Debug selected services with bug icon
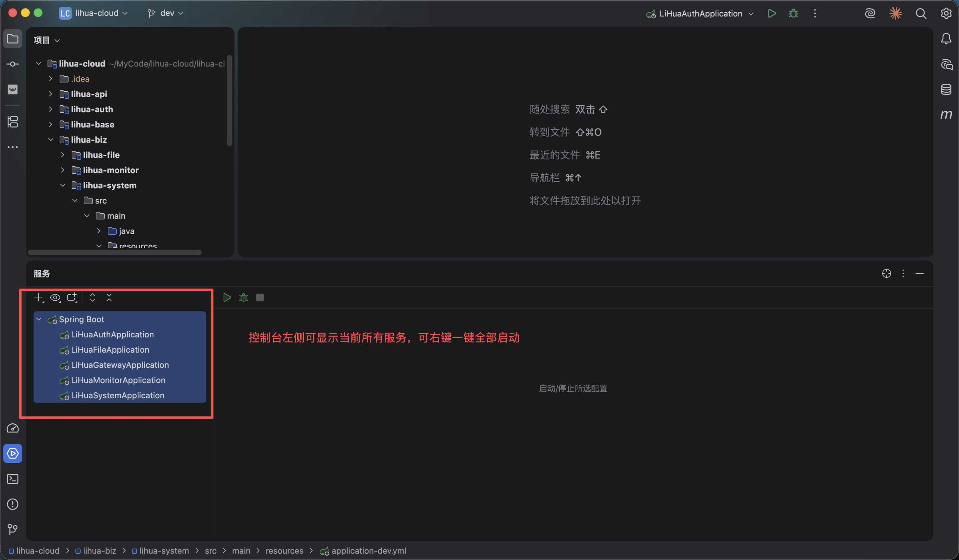Viewport: 959px width, 560px height. point(244,297)
